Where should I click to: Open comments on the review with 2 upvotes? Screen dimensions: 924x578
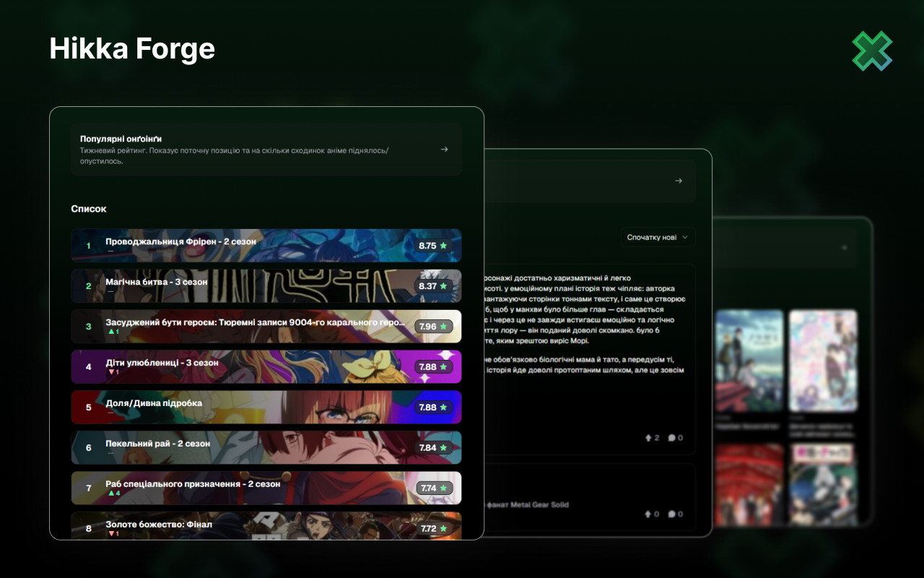tap(671, 438)
